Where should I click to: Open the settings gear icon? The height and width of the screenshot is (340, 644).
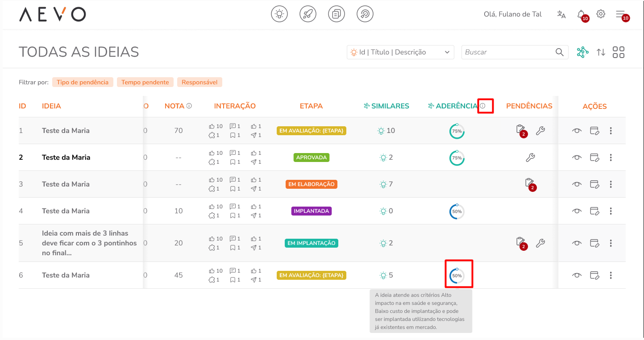[x=601, y=14]
